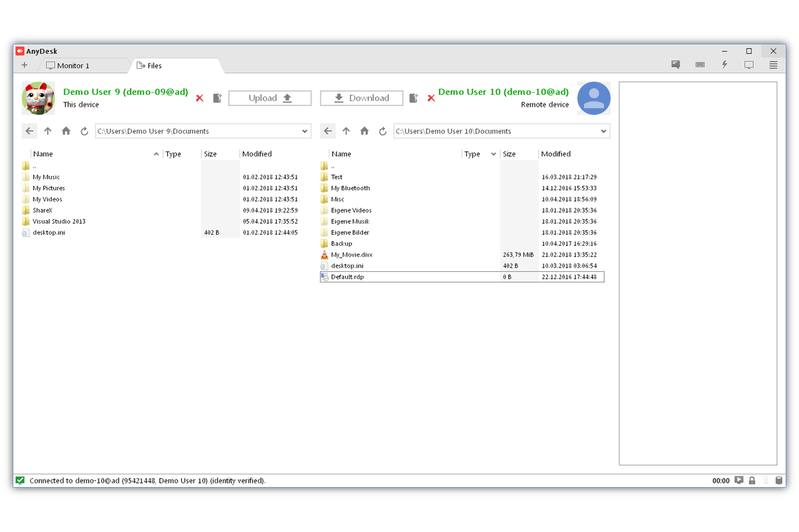The width and height of the screenshot is (799, 532).
Task: Refresh Demo User 9's file list
Action: [x=84, y=131]
